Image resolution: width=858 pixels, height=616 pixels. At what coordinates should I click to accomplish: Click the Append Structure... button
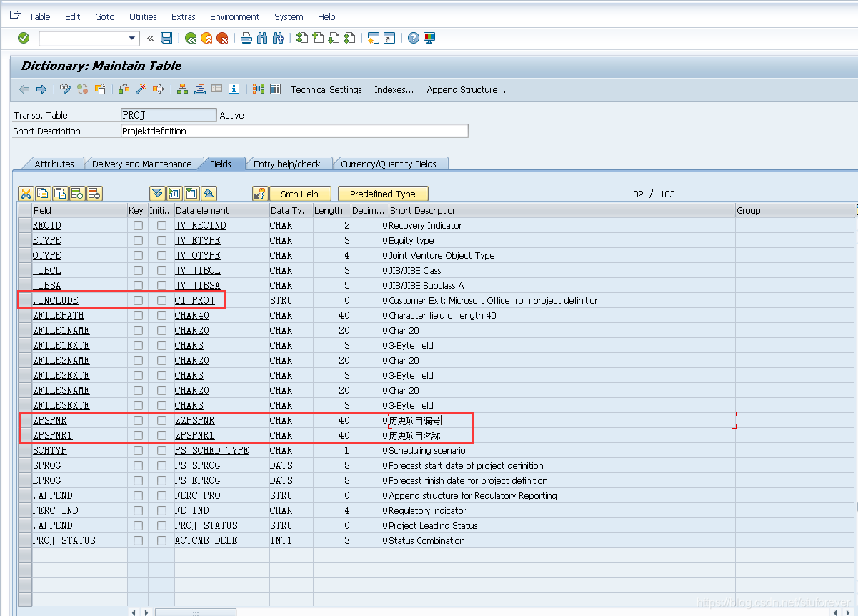(x=466, y=89)
